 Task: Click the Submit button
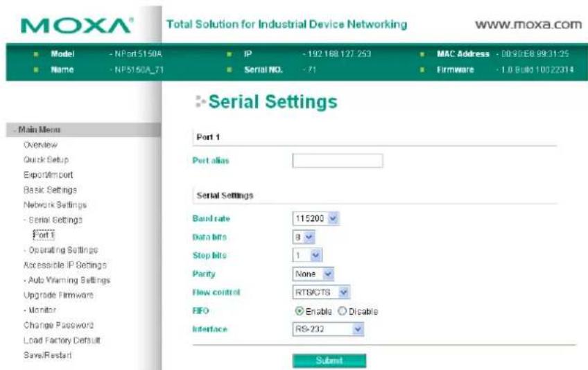click(x=329, y=360)
